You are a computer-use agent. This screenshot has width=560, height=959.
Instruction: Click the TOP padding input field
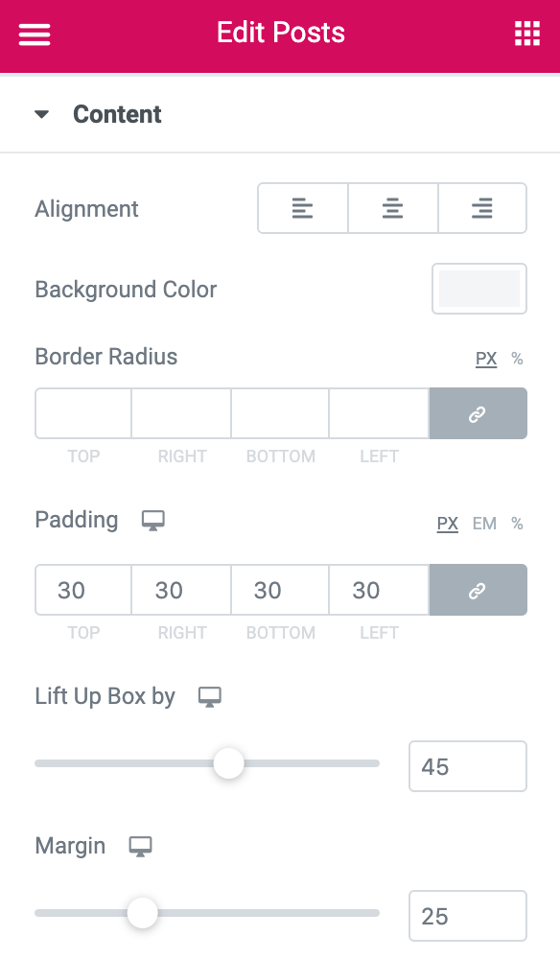point(82,590)
